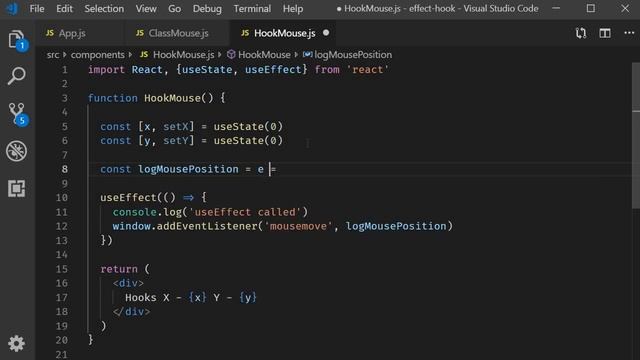Open logMousePosition breadcrumb dropdown
640x360 pixels.
click(353, 55)
